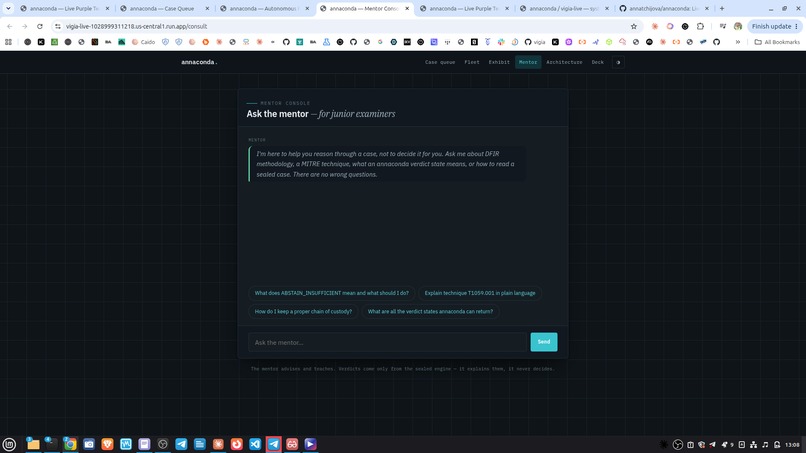View site information icon in address bar

pos(58,26)
